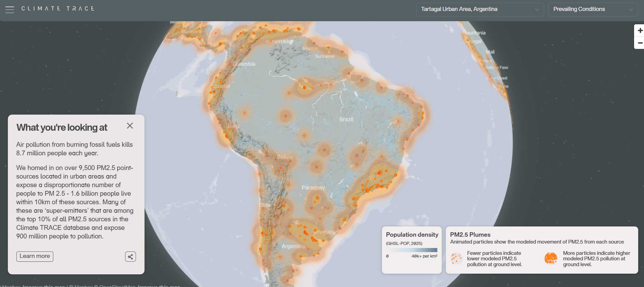This screenshot has width=644, height=287.
Task: Click the fewer particles legend icon
Action: coord(456,259)
